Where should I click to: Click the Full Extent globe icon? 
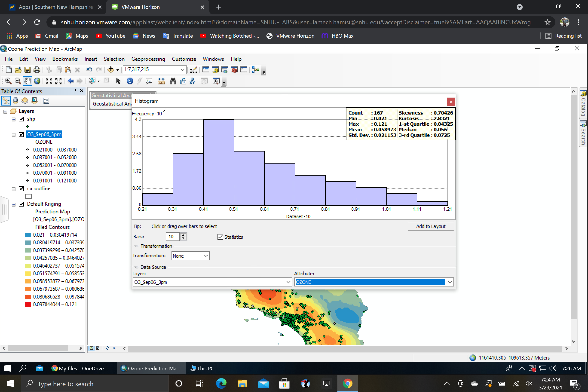pyautogui.click(x=37, y=81)
